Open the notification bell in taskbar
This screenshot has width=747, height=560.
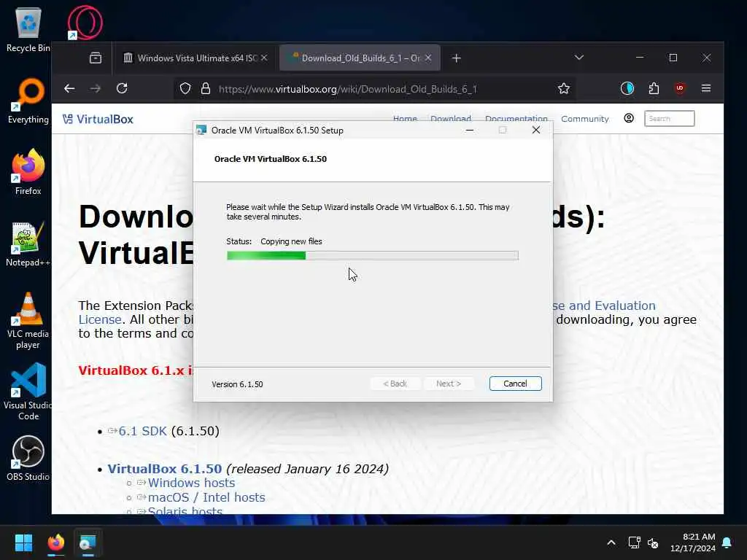point(727,542)
